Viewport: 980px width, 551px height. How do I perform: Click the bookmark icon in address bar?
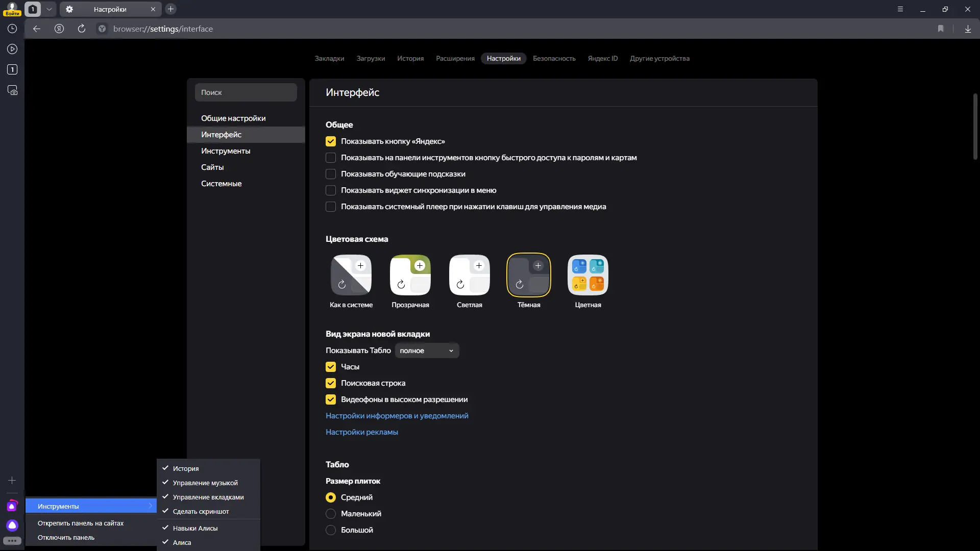pyautogui.click(x=941, y=29)
